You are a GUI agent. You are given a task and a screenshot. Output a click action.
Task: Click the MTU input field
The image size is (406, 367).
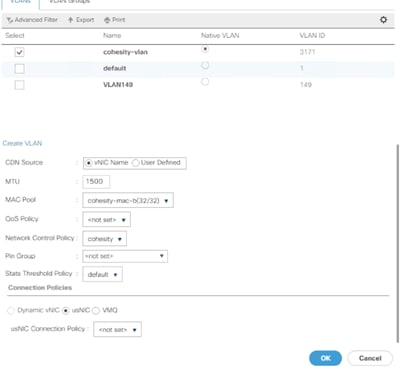click(x=96, y=182)
